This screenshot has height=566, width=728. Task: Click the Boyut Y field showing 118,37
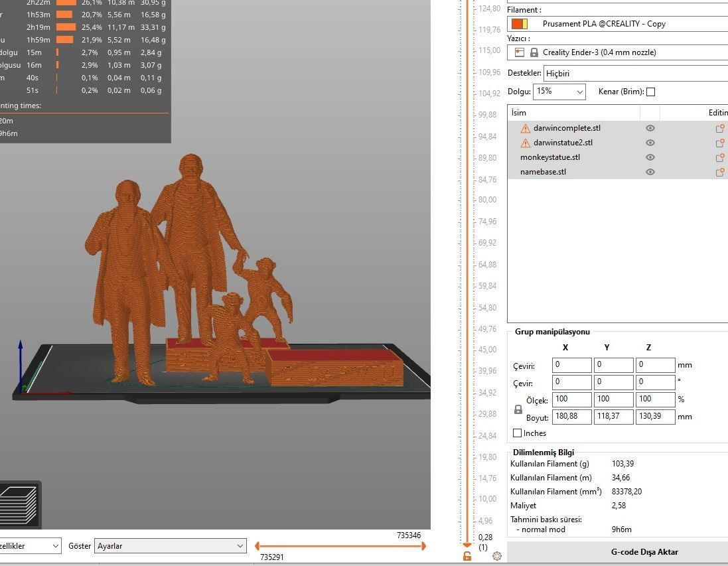tap(613, 417)
